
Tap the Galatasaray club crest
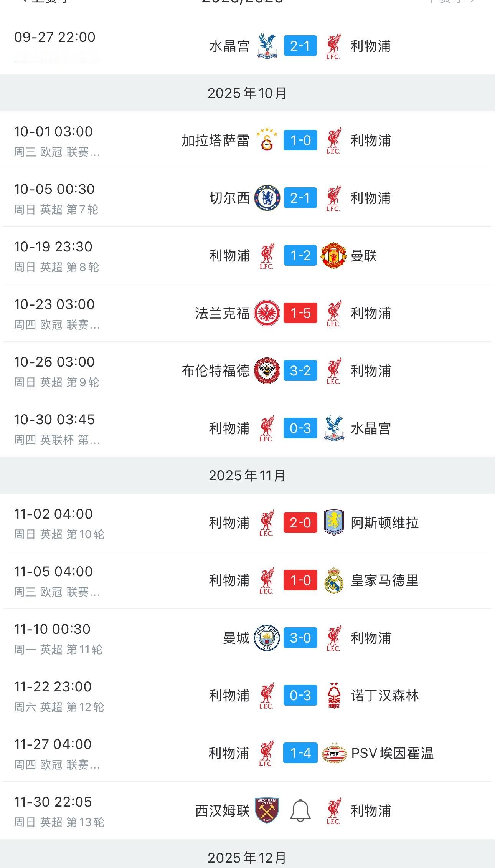(x=267, y=140)
